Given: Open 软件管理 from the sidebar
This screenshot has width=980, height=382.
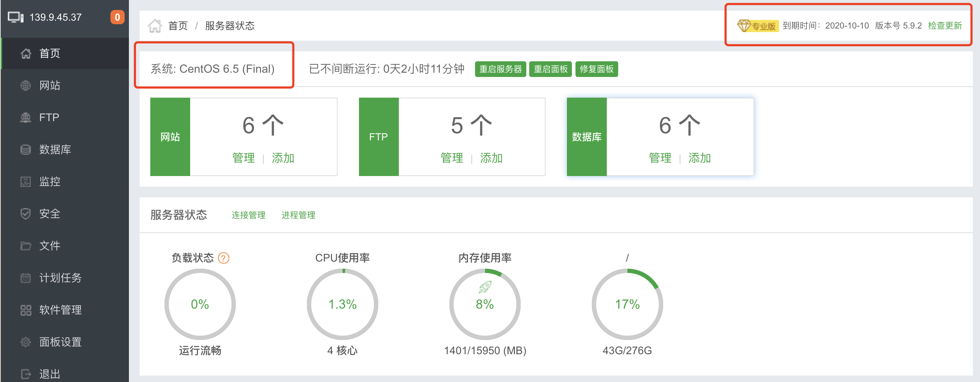Looking at the screenshot, I should pyautogui.click(x=60, y=310).
